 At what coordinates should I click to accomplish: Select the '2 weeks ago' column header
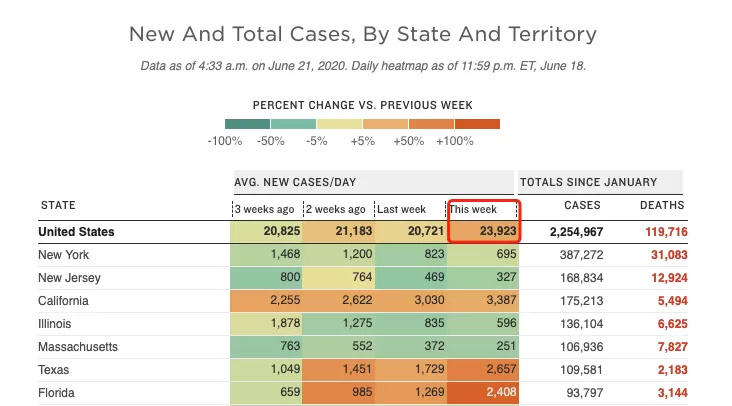point(335,209)
